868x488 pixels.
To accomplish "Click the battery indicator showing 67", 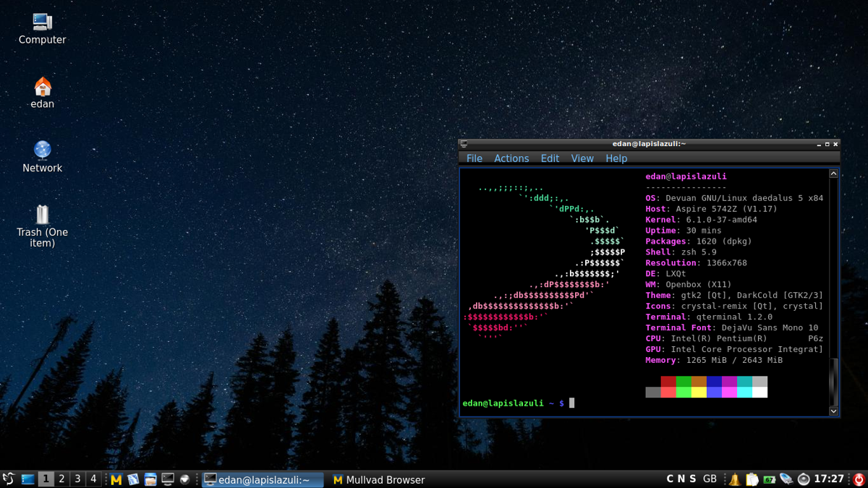I will point(769,479).
